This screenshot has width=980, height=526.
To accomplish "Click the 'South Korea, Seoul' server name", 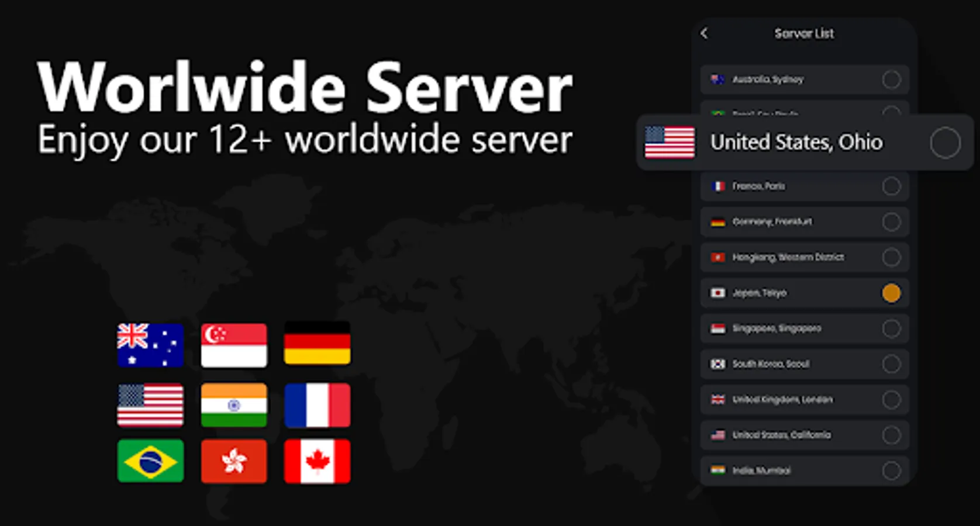I will (771, 364).
